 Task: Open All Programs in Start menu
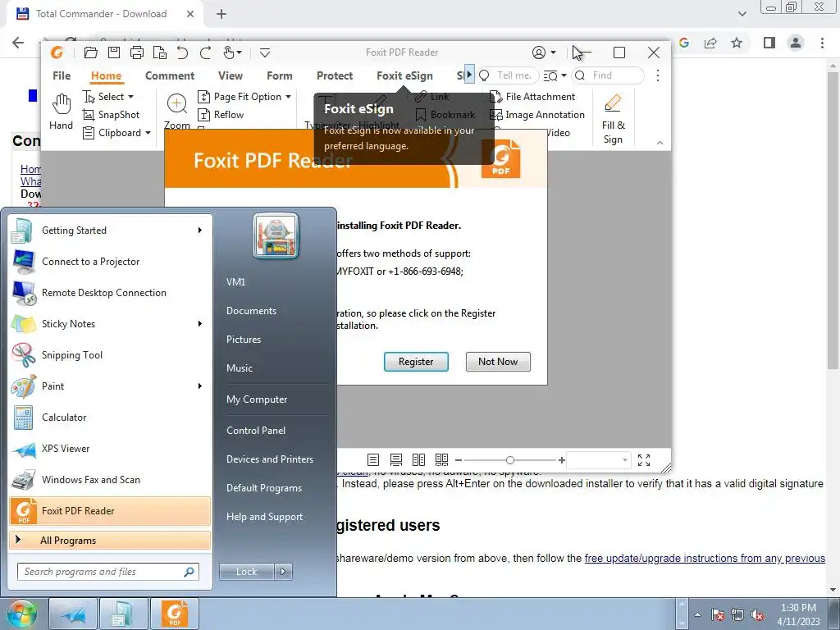coord(110,540)
